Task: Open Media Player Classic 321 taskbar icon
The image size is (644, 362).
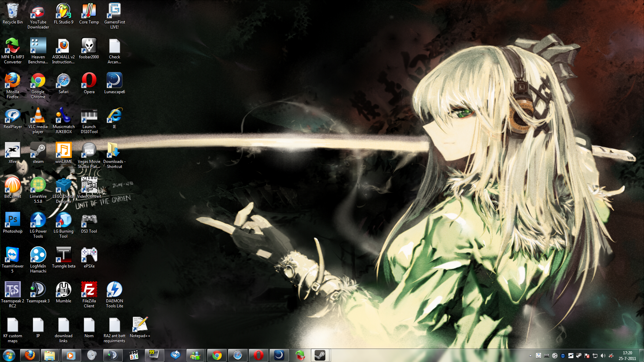Action: (x=134, y=355)
